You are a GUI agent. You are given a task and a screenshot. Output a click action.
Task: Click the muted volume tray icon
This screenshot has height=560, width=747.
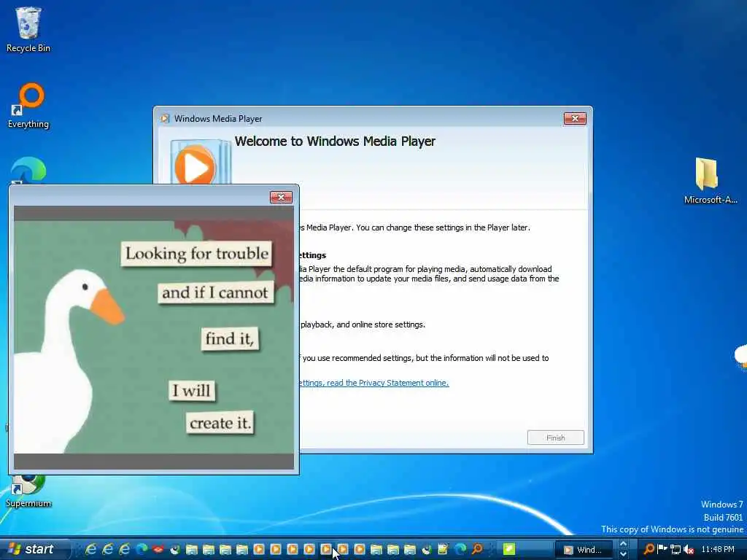(689, 550)
